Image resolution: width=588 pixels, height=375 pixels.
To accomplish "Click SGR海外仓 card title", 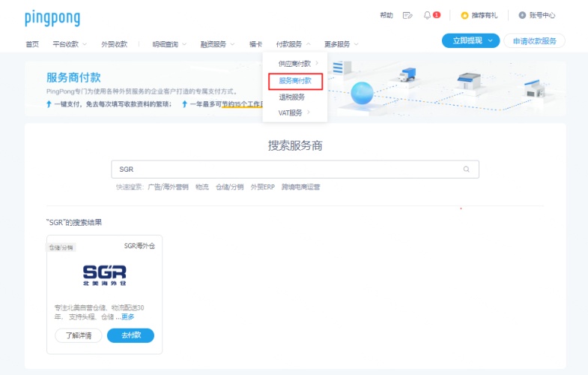I will point(139,246).
